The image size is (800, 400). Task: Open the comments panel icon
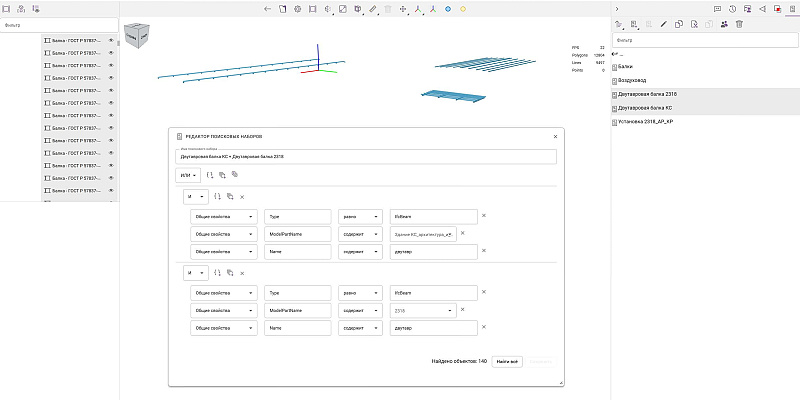(717, 9)
